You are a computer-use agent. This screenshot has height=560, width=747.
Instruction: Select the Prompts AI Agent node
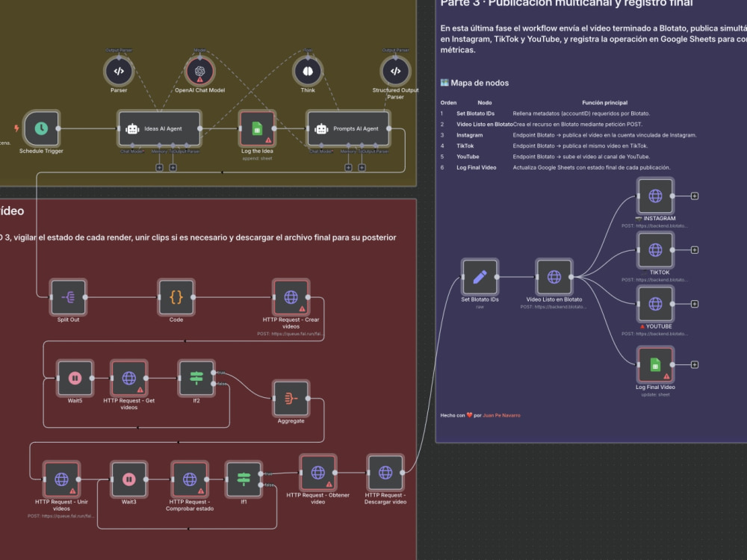point(348,128)
